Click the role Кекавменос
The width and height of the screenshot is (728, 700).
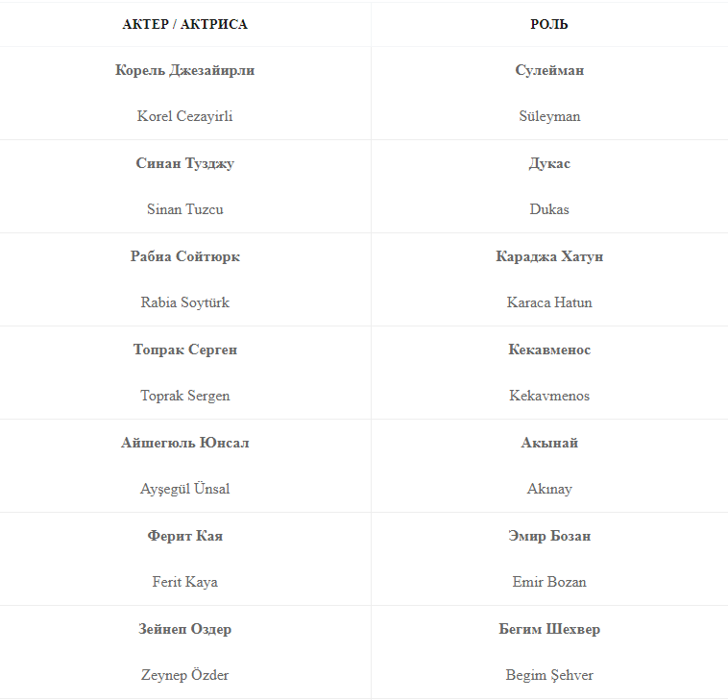pyautogui.click(x=549, y=350)
